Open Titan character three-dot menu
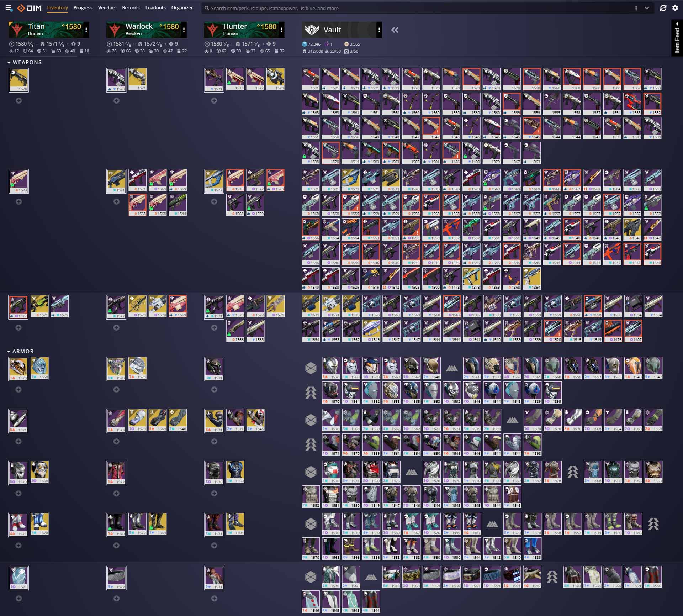 pyautogui.click(x=86, y=30)
